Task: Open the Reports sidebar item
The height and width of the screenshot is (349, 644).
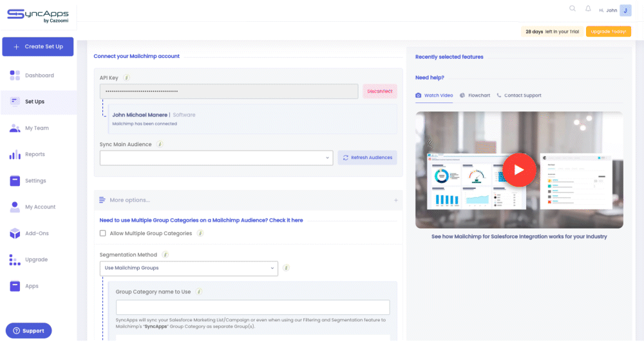Action: 39,155
